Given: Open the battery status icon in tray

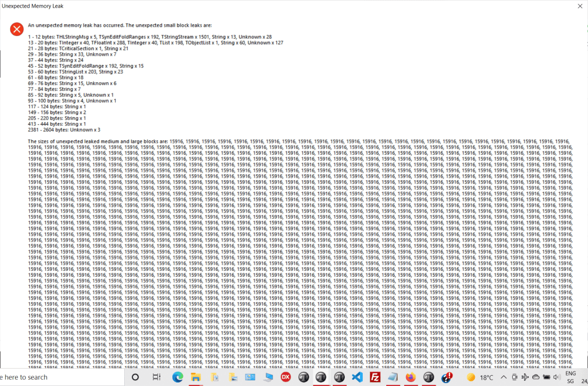Looking at the screenshot, I should (x=546, y=377).
